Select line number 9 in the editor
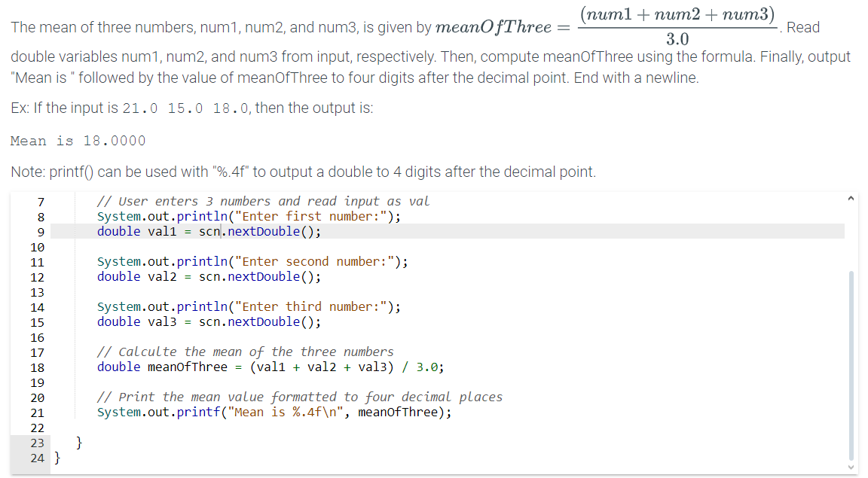 click(39, 231)
